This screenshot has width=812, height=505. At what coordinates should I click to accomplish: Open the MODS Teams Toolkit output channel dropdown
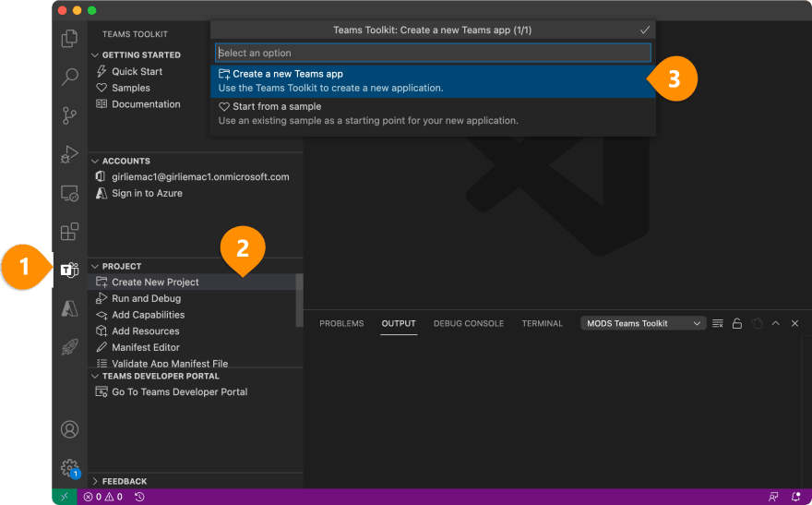click(643, 323)
